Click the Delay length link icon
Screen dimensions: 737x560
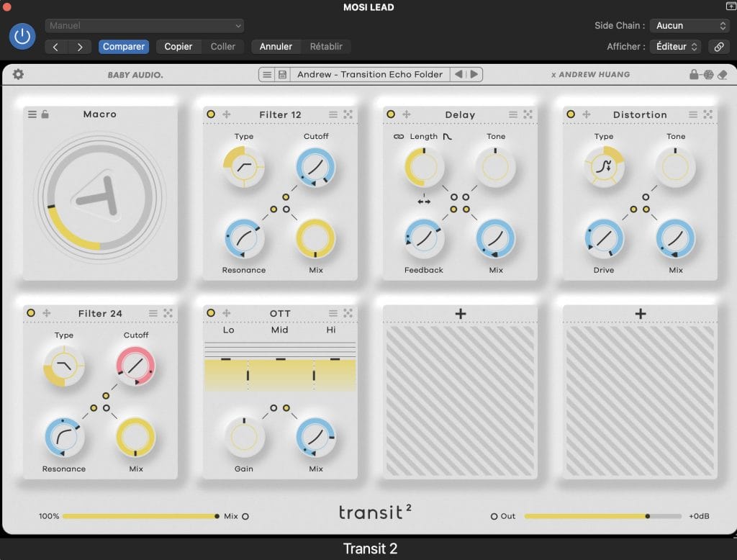pos(398,136)
